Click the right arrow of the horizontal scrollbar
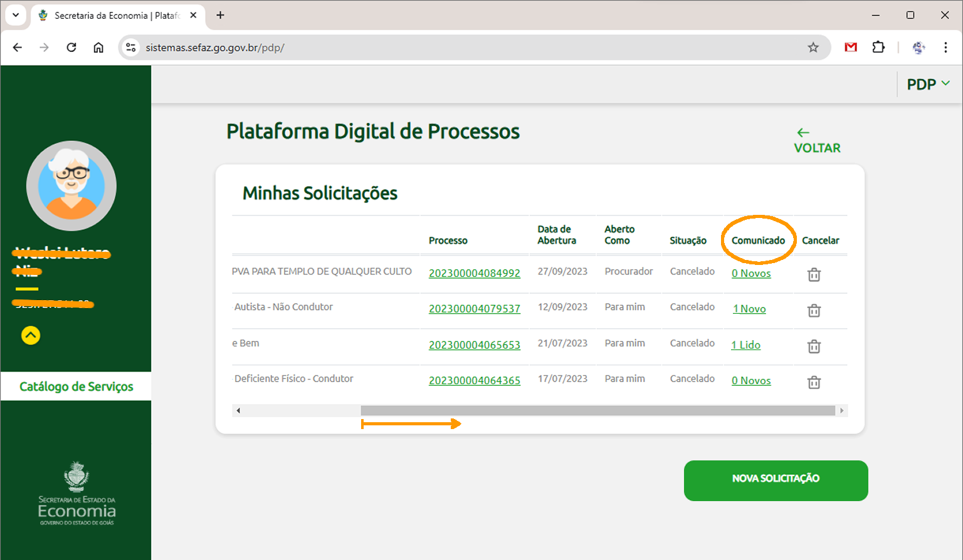This screenshot has height=560, width=963. [x=842, y=410]
